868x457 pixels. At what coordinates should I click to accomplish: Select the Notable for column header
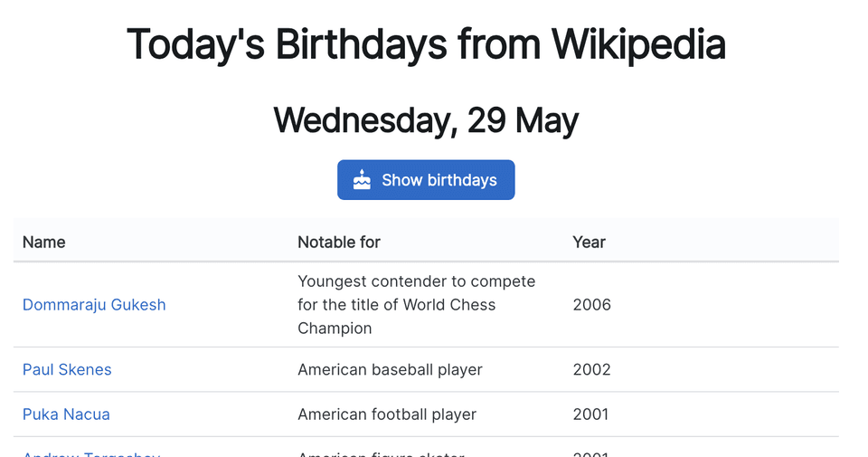[x=339, y=242]
